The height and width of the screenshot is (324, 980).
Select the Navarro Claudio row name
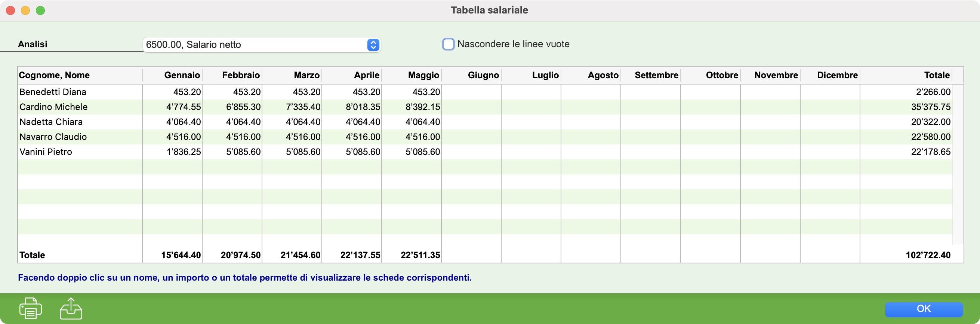coord(53,137)
